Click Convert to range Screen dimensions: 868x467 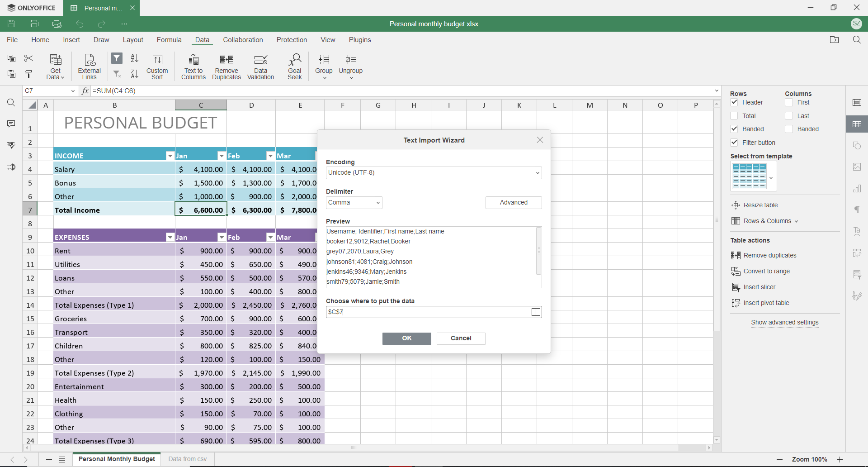click(x=761, y=272)
